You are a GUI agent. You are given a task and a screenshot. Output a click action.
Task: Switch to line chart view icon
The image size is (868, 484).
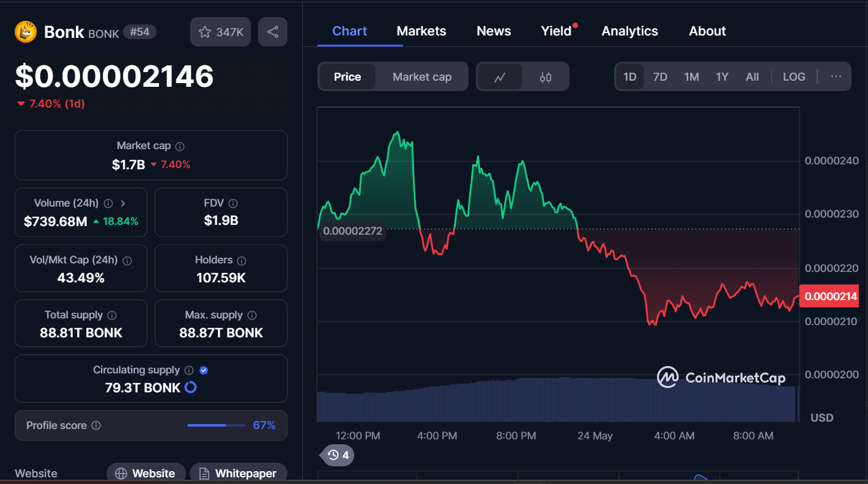[500, 77]
